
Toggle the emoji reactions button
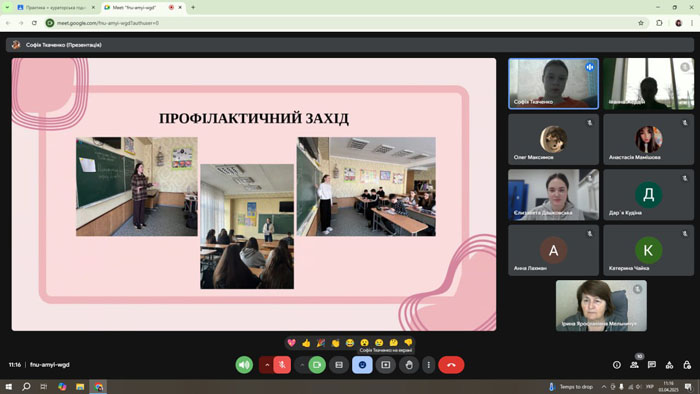[362, 365]
